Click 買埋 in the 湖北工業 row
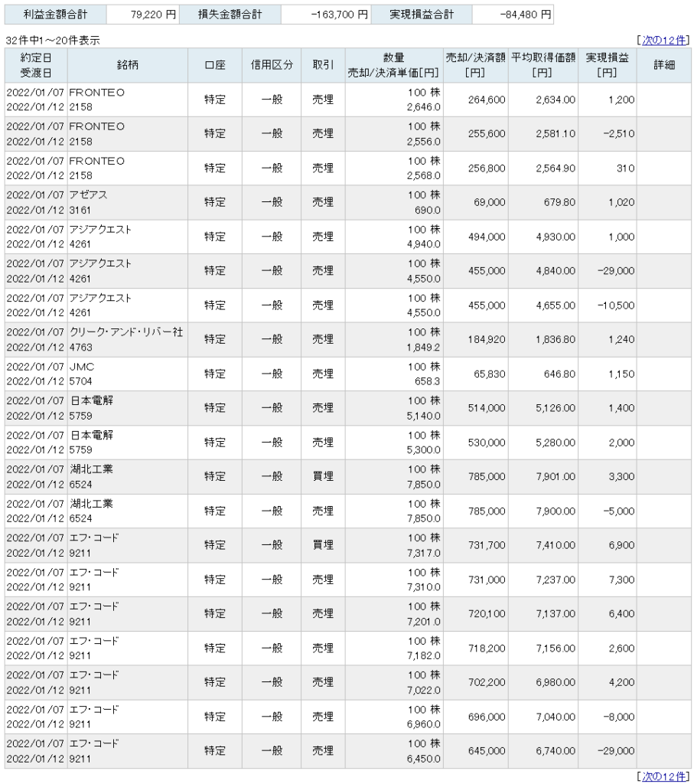This screenshot has width=694, height=784. [323, 476]
